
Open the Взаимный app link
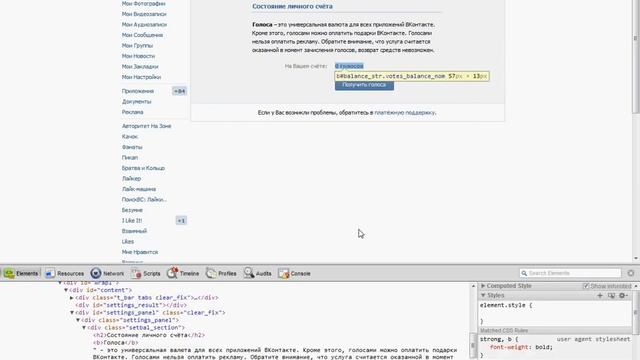tap(134, 231)
